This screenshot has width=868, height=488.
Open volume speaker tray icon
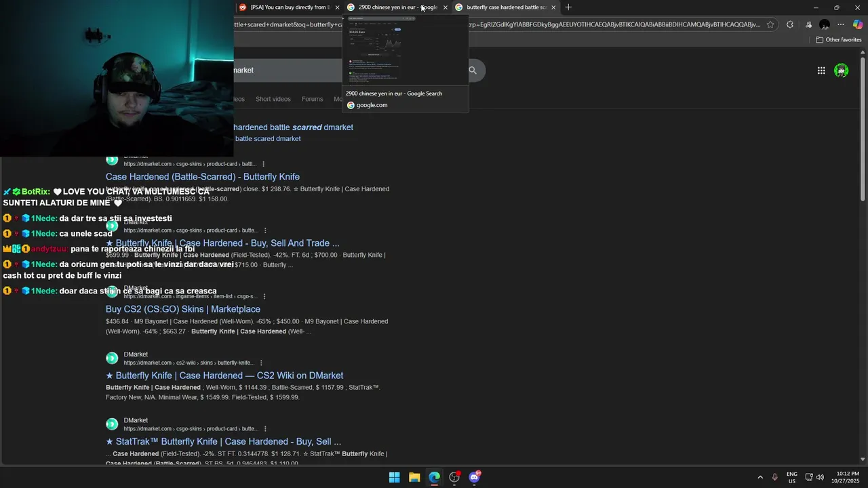[x=820, y=477]
